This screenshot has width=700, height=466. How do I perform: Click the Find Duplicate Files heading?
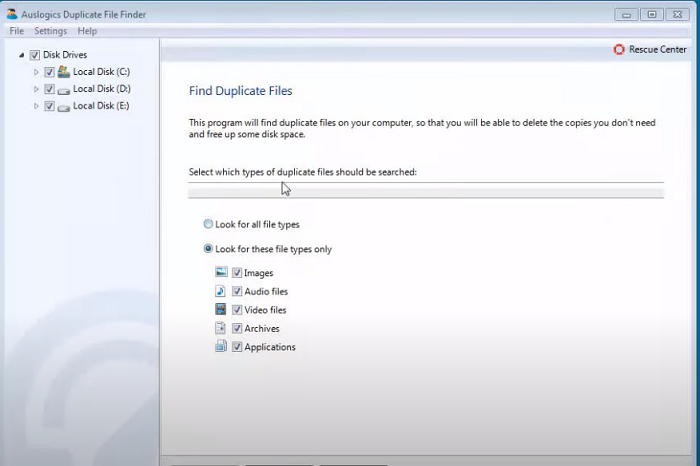pyautogui.click(x=241, y=91)
